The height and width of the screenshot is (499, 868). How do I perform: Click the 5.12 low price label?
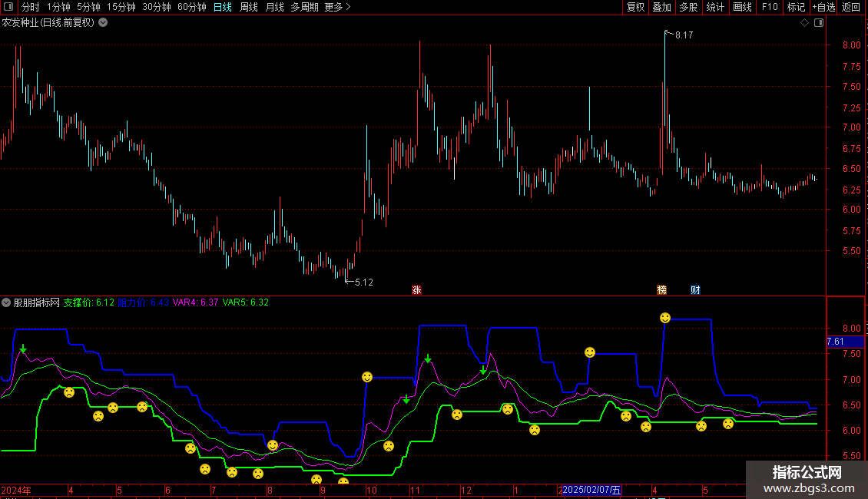(x=363, y=283)
